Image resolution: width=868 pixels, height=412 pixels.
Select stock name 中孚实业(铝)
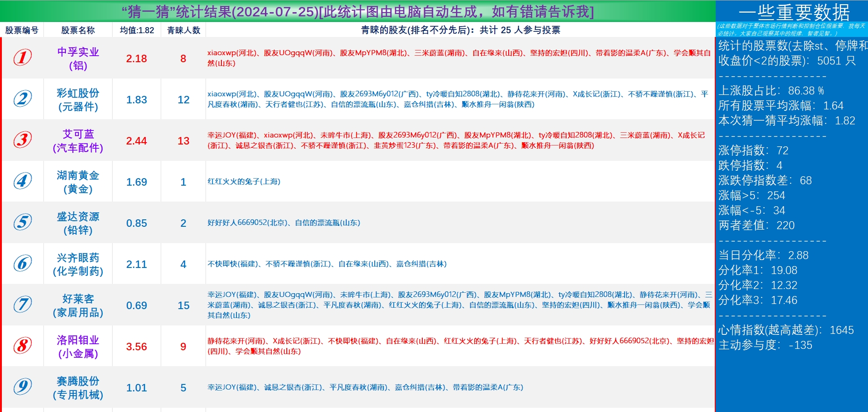tap(78, 58)
